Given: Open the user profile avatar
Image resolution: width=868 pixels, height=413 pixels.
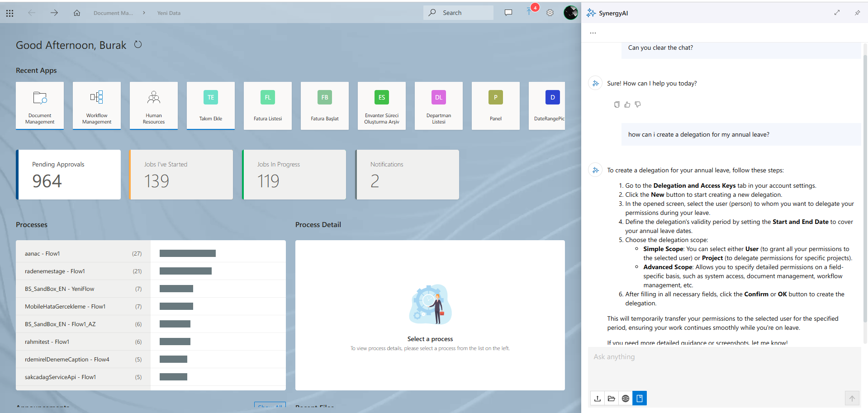Looking at the screenshot, I should pos(571,13).
